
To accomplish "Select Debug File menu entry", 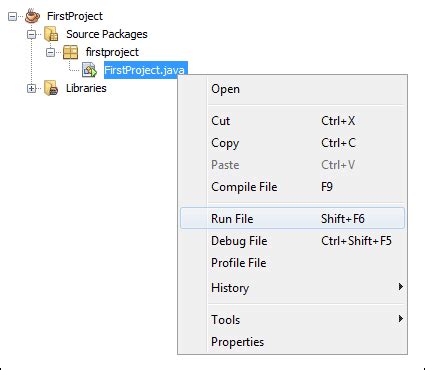I will point(292,241).
